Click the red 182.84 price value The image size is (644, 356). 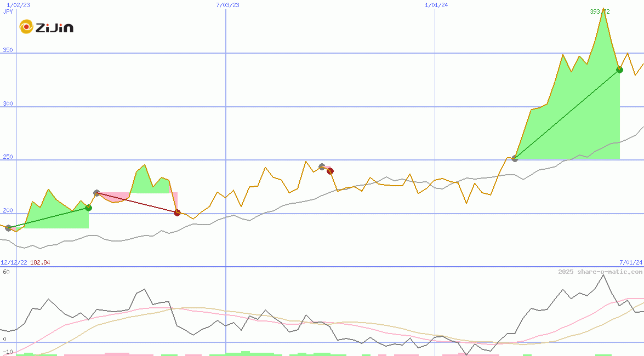coord(38,262)
